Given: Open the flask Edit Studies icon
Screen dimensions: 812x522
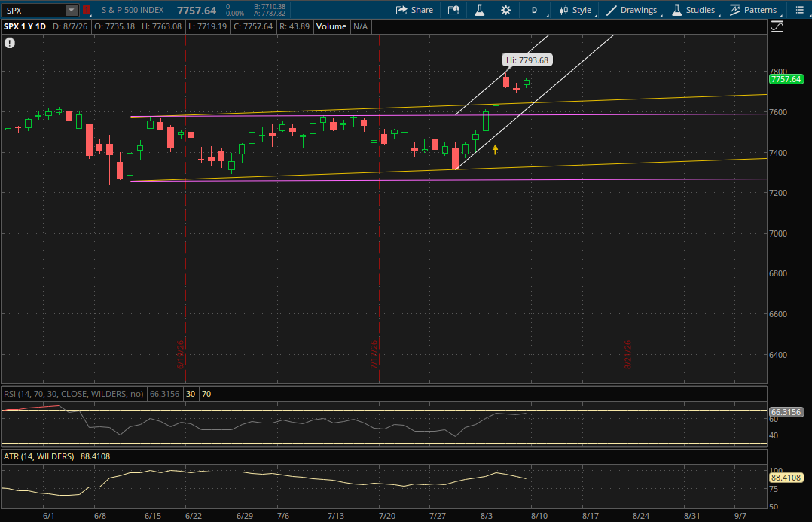Looking at the screenshot, I should click(x=480, y=10).
